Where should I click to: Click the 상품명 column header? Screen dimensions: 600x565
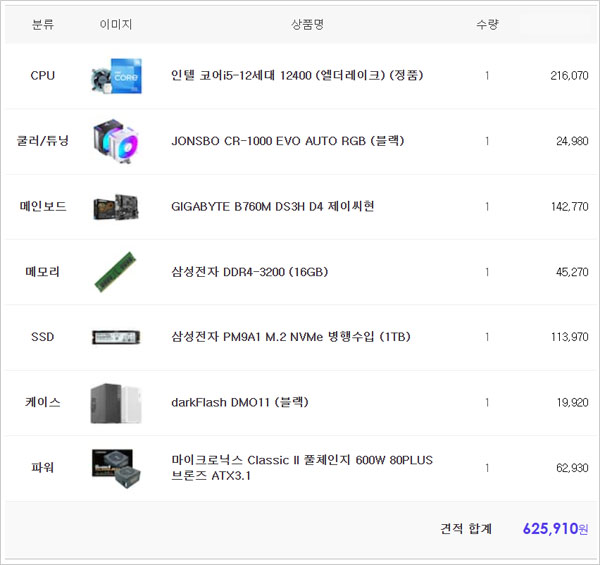point(307,24)
